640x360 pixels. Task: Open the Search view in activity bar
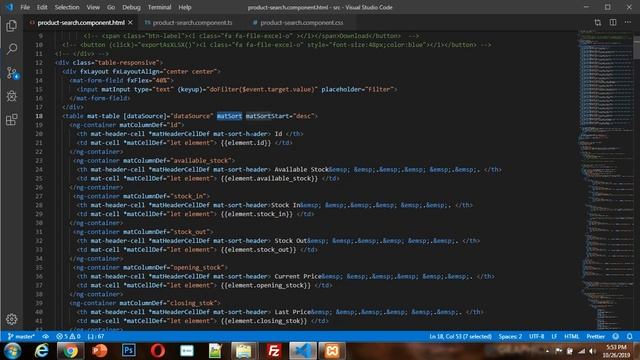point(11,49)
